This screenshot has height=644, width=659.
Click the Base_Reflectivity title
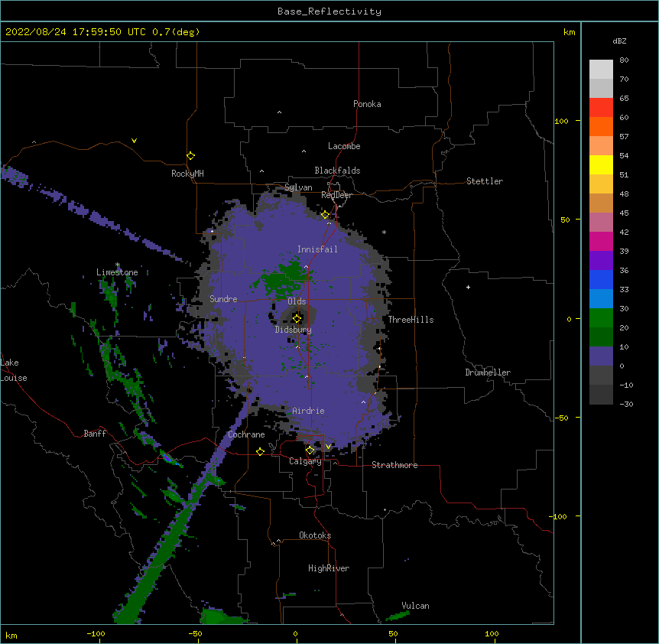click(x=329, y=11)
